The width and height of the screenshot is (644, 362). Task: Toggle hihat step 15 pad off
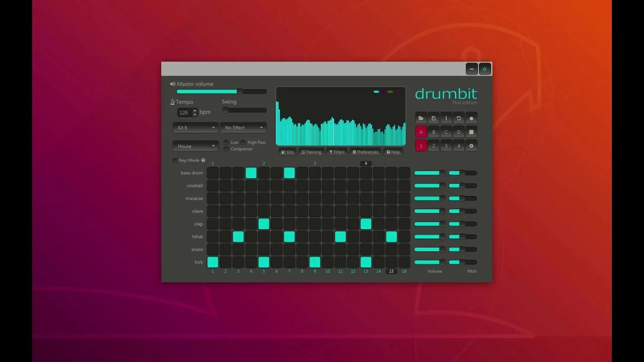tap(391, 237)
